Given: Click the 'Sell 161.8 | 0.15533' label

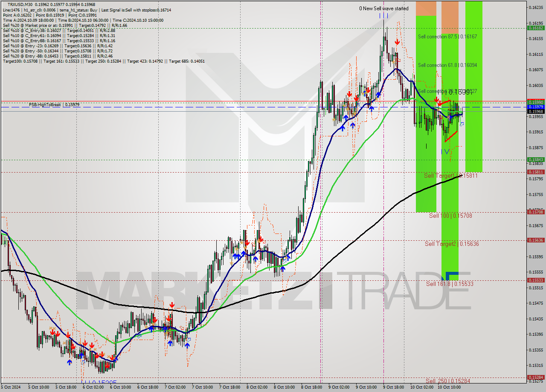Looking at the screenshot, I should click(450, 283).
